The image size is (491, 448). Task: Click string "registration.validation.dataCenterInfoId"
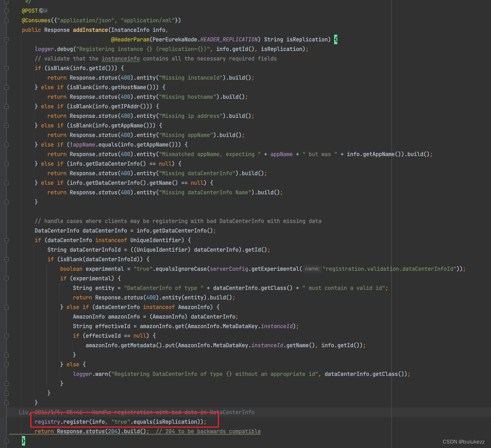(x=390, y=269)
